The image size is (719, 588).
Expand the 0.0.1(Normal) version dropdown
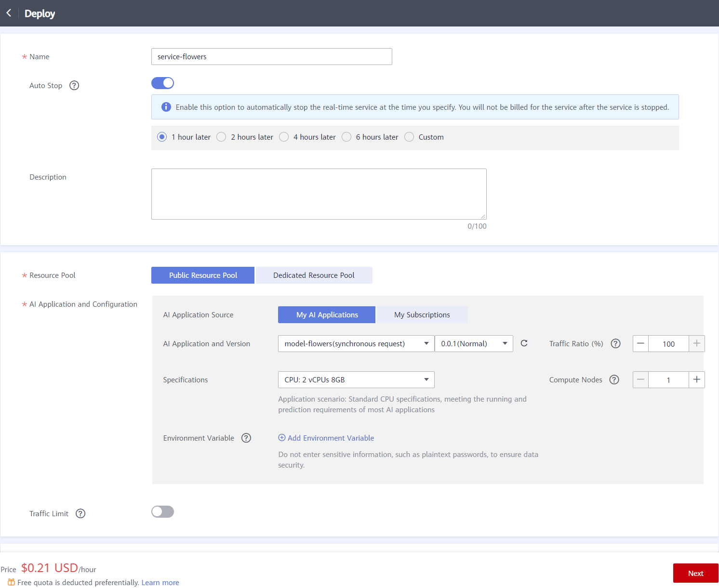tap(473, 343)
